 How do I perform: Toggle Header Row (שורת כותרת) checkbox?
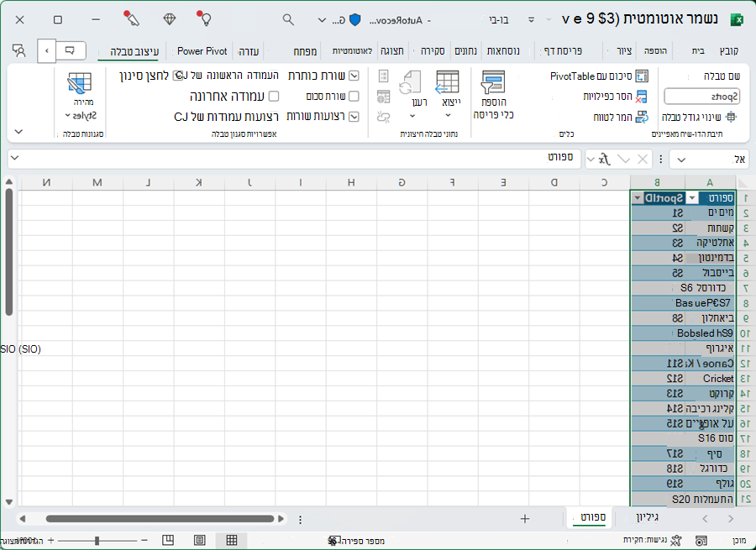coord(354,76)
